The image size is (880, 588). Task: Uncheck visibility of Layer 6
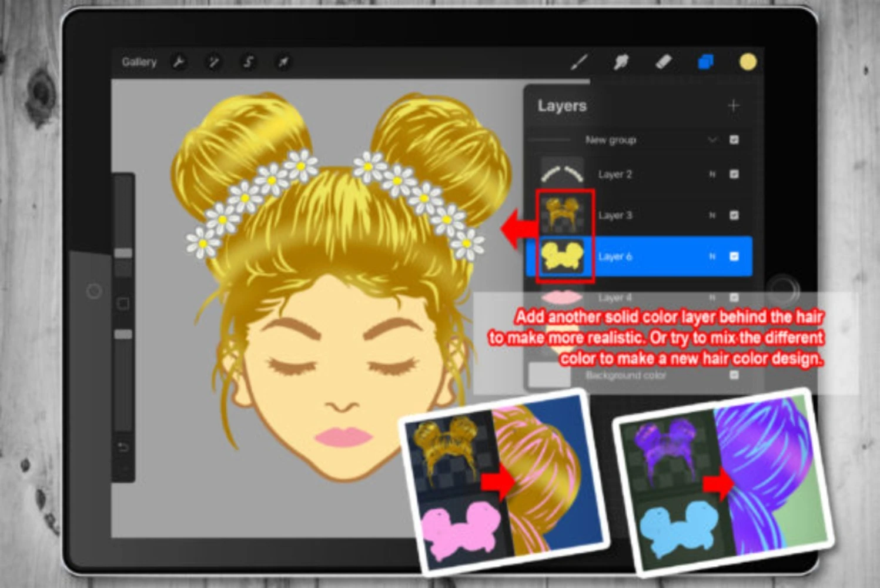click(734, 256)
